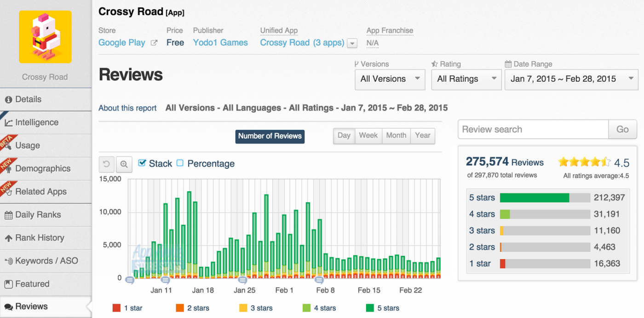Switch chart grouping to Month
This screenshot has width=644, height=318.
tap(396, 136)
